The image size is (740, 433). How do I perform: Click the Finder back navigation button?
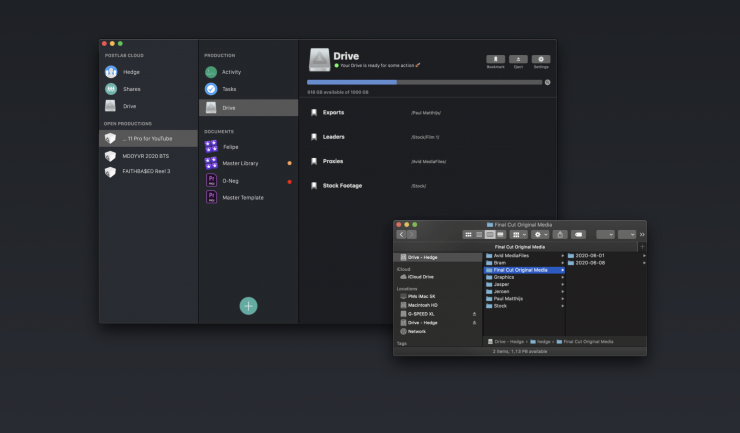pyautogui.click(x=402, y=234)
